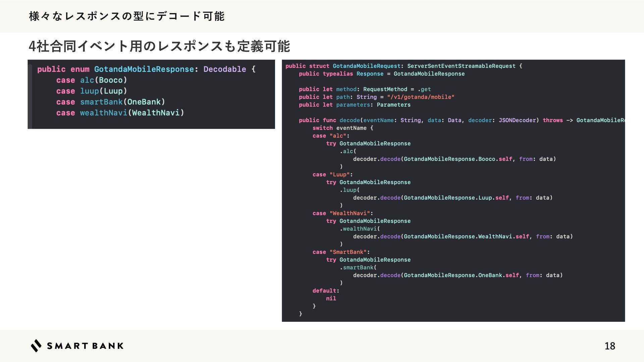Screen dimensions: 644x362
Task: Click the slide title about decodable responses
Action: coord(126,16)
